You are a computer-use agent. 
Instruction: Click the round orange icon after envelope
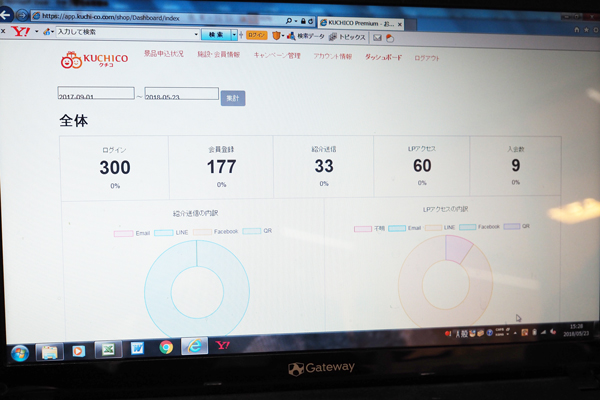(390, 38)
